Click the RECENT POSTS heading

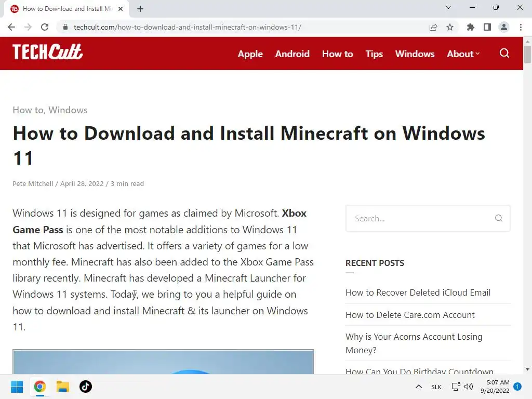[375, 263]
